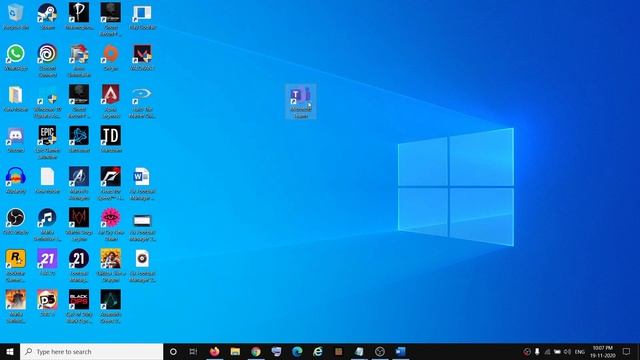This screenshot has height=360, width=640.
Task: Select the Ubisoft Connect swirl shortcut
Action: [47, 60]
